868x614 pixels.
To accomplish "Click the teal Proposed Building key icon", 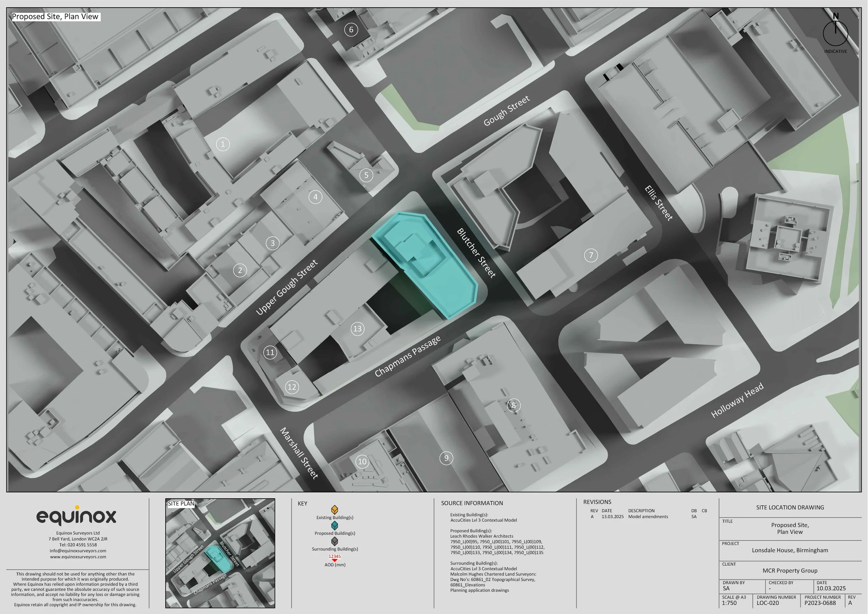I will (335, 525).
